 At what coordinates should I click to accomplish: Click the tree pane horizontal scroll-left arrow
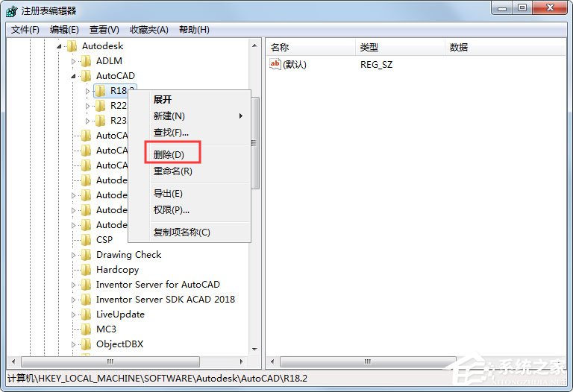pos(13,361)
